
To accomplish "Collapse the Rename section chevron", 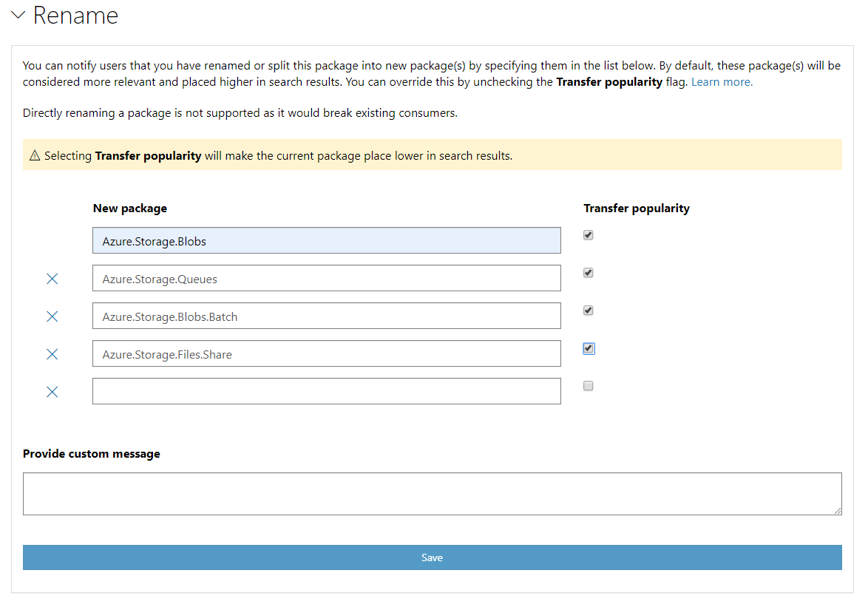I will (18, 15).
